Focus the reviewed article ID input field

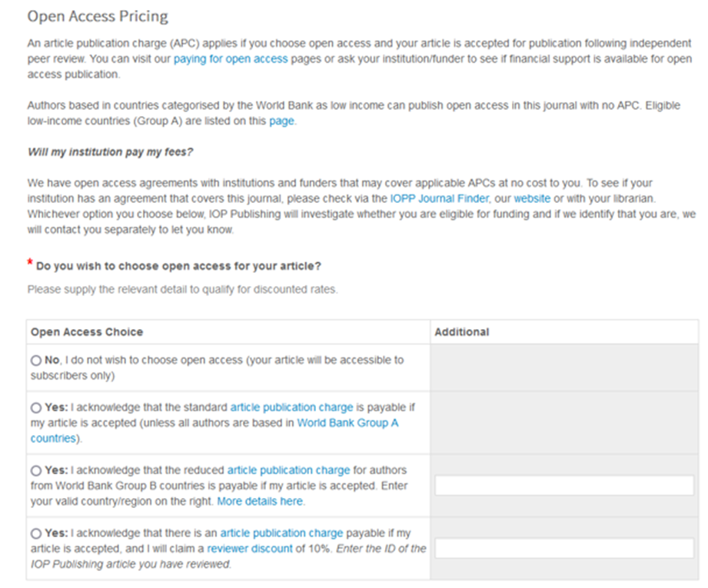tap(564, 548)
